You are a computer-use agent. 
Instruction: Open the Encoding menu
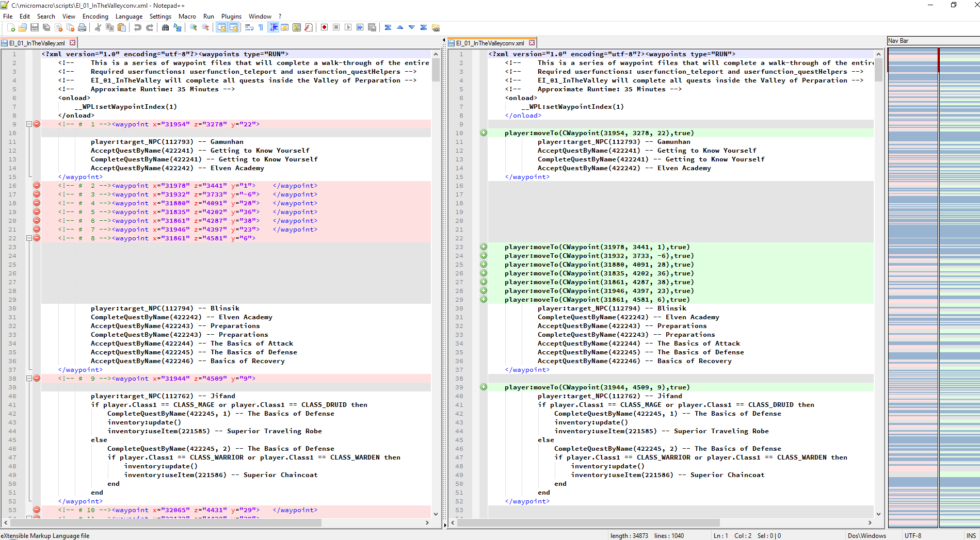(95, 17)
